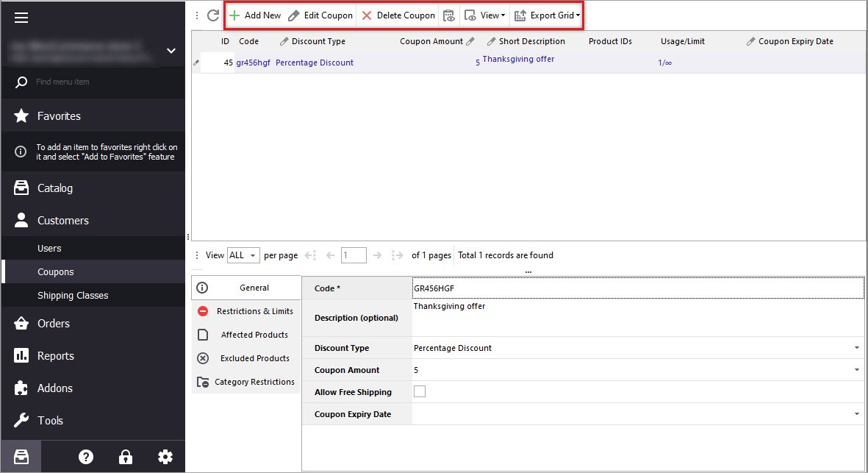Click the store icon at bottom left
Image resolution: width=868 pixels, height=473 pixels.
click(21, 457)
